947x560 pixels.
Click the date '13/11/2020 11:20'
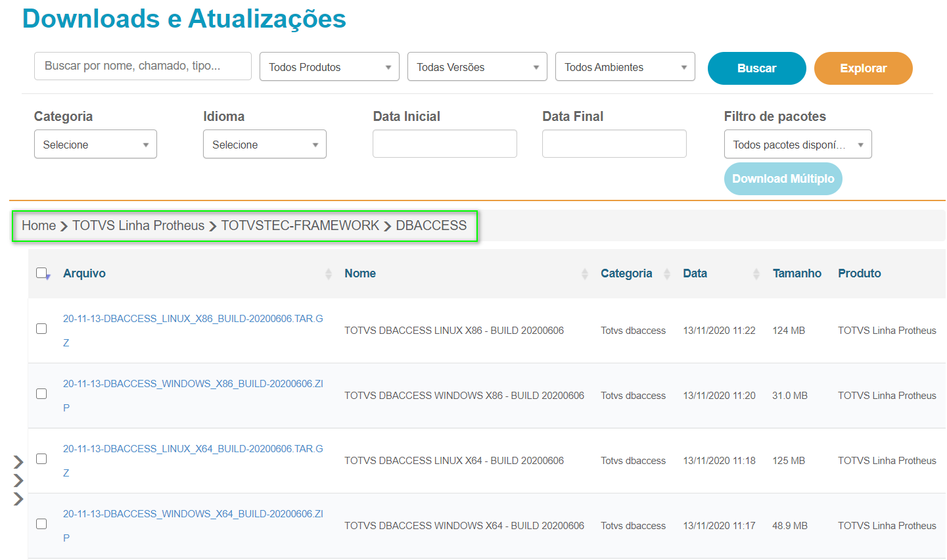(720, 396)
